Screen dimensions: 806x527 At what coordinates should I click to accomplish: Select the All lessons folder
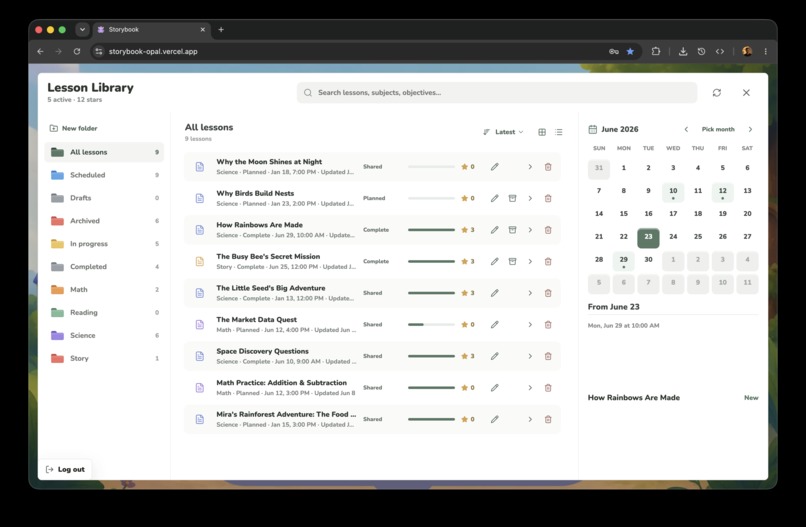[x=104, y=152]
